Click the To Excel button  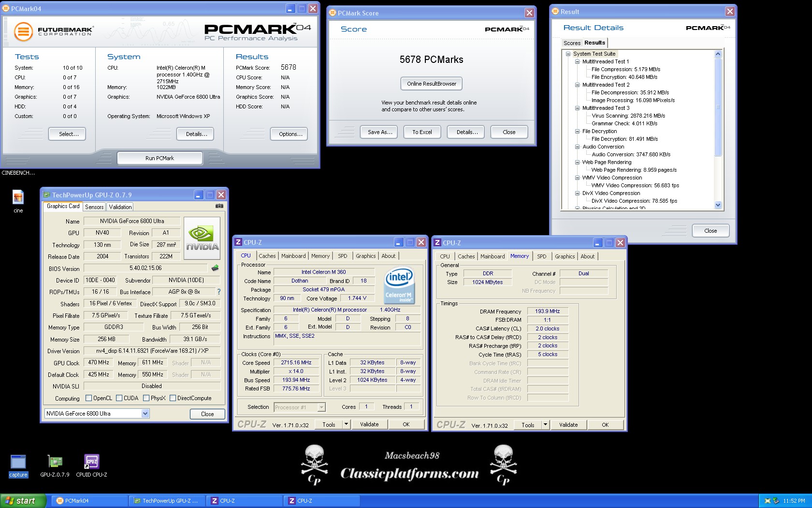point(422,132)
